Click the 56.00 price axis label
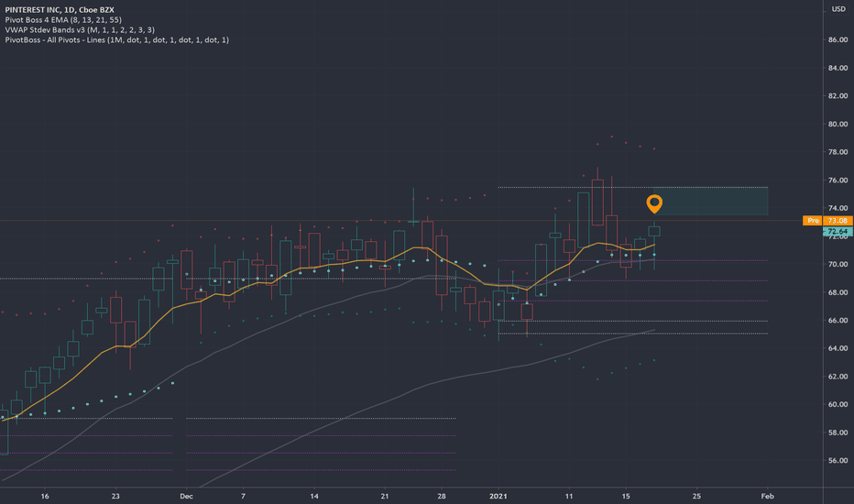Image resolution: width=854 pixels, height=504 pixels. pos(838,460)
